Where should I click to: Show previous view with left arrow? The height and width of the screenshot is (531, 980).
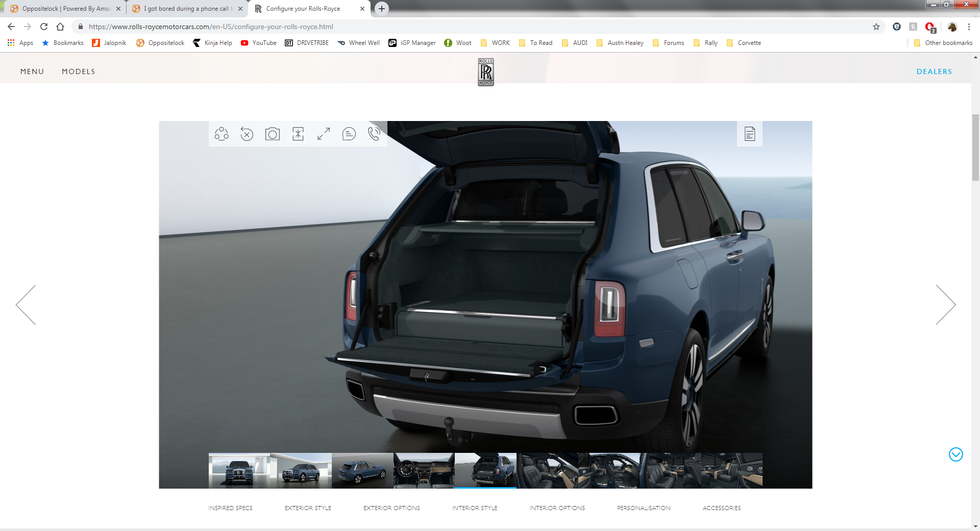click(x=26, y=305)
